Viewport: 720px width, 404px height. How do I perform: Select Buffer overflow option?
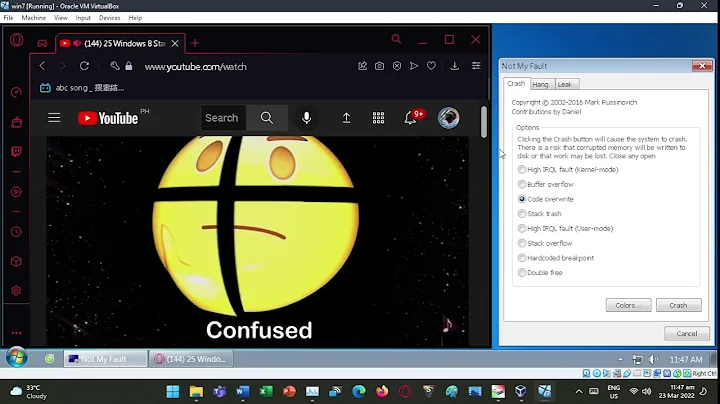coord(546,184)
